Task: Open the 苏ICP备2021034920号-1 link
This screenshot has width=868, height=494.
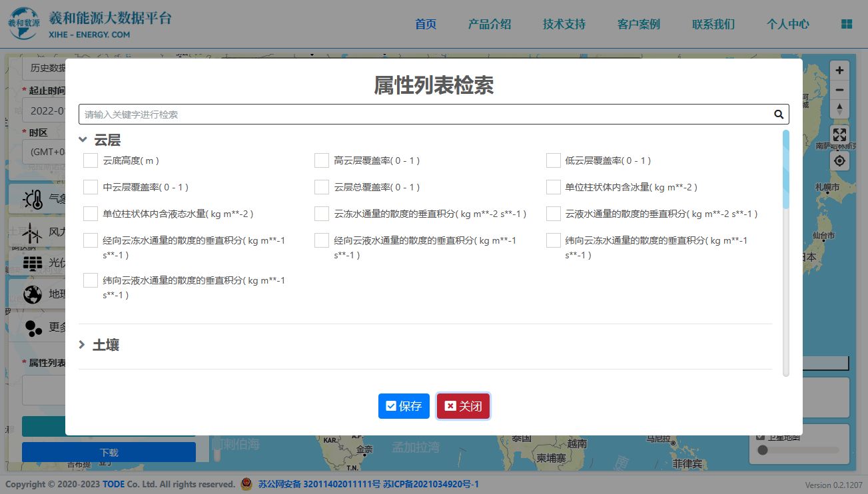Action: click(431, 484)
